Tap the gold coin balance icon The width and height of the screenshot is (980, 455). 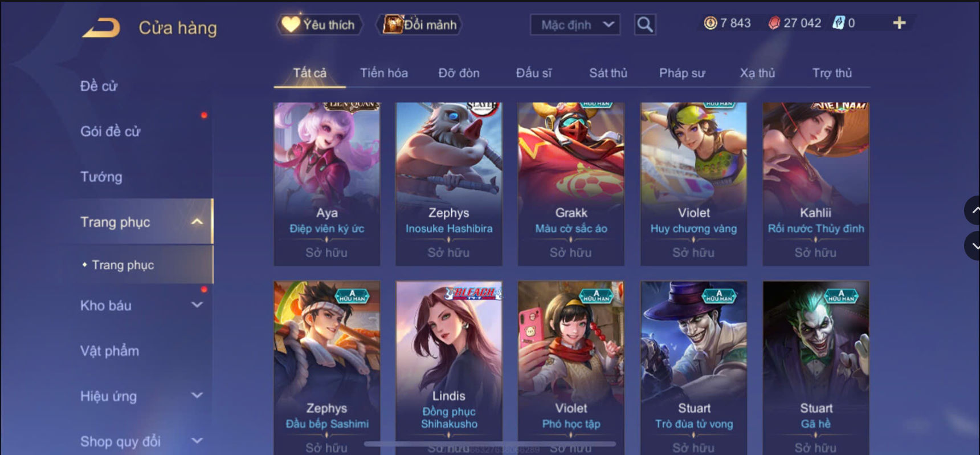tap(710, 23)
